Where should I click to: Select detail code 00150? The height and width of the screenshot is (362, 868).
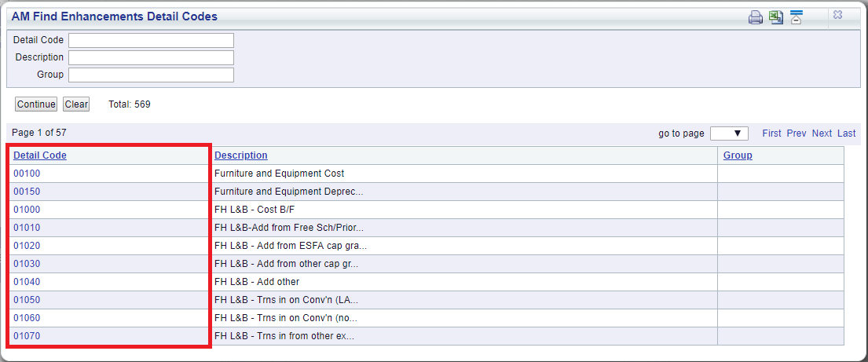click(x=27, y=192)
